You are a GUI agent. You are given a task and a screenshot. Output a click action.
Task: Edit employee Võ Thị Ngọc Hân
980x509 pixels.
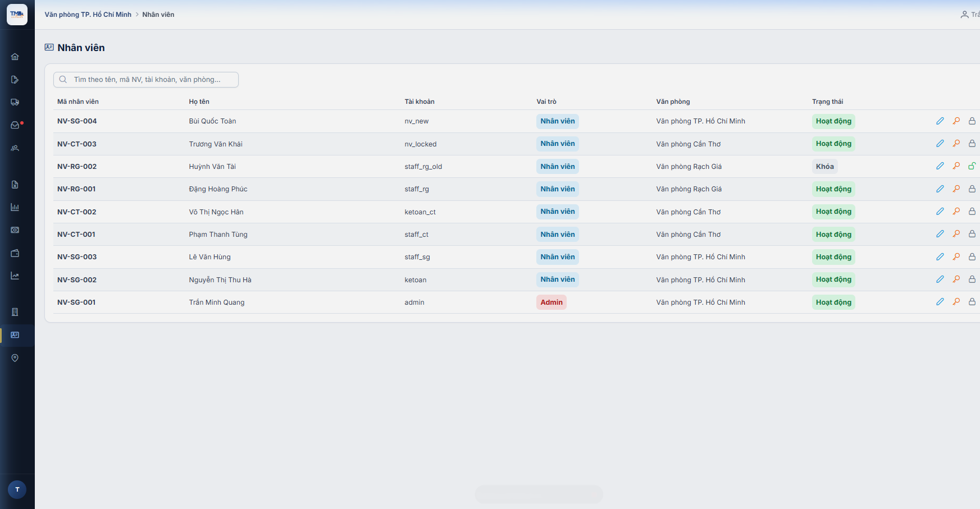click(940, 212)
